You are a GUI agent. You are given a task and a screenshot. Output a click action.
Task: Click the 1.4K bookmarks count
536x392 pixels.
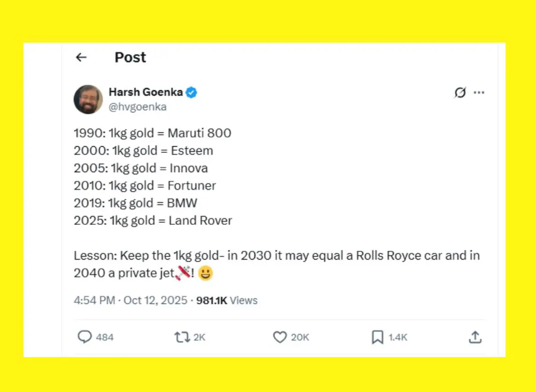(x=398, y=337)
